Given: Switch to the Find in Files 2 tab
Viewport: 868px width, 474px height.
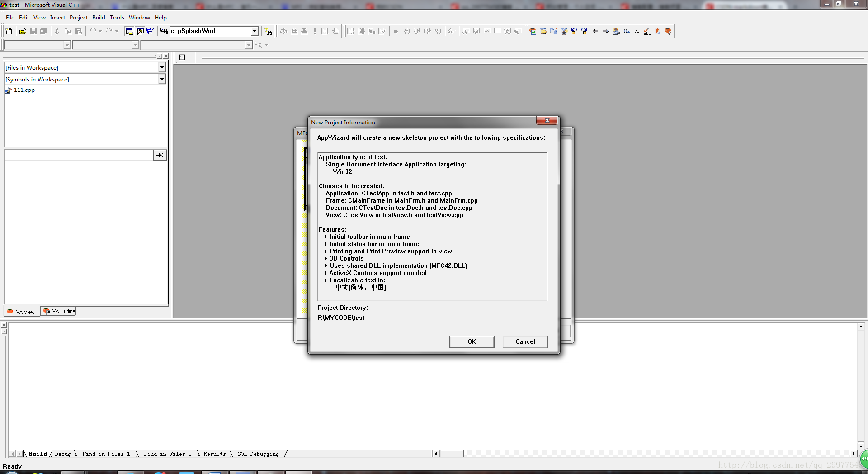Looking at the screenshot, I should 168,454.
